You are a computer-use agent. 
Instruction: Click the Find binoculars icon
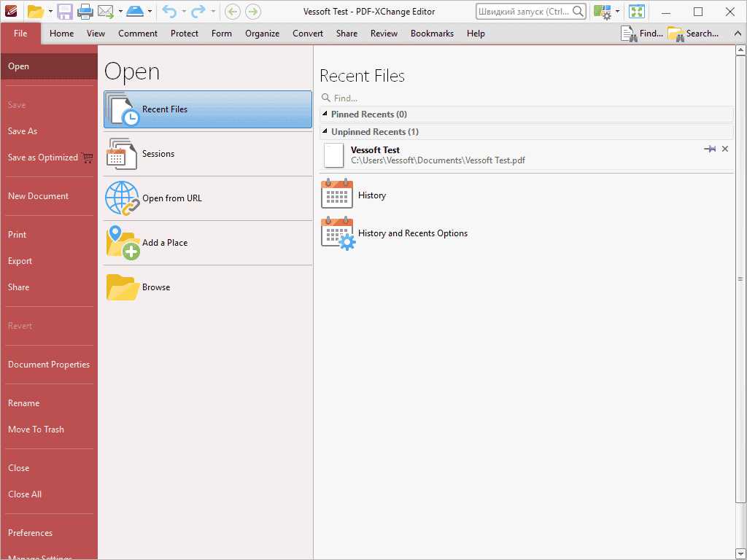click(x=629, y=34)
